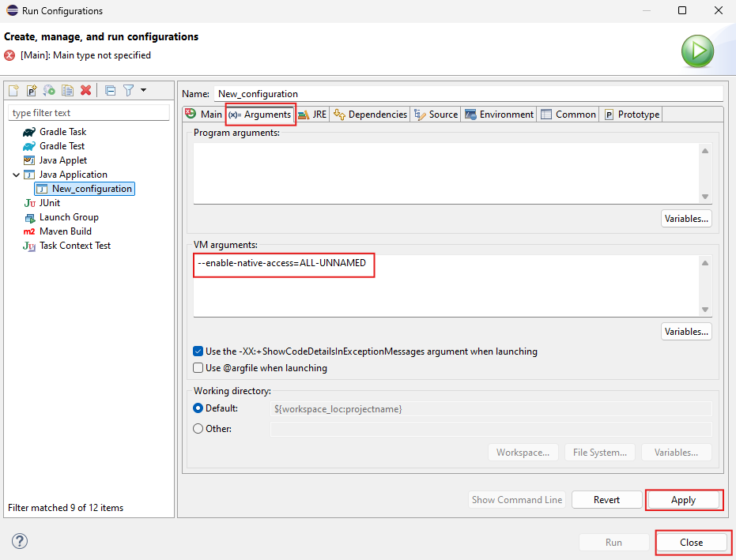The image size is (736, 560).
Task: Click the Export launch configuration icon
Action: tap(49, 91)
